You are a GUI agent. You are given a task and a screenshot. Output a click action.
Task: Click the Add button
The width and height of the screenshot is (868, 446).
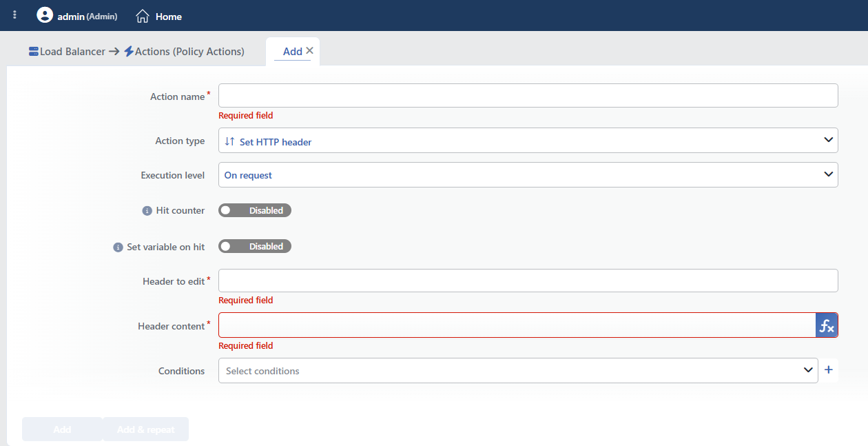(x=62, y=429)
